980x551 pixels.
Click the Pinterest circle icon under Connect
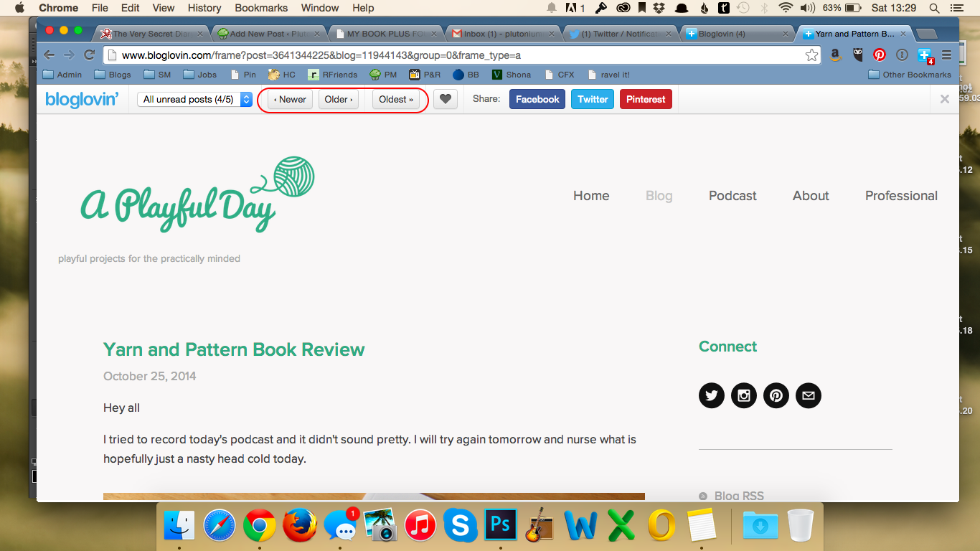tap(776, 395)
